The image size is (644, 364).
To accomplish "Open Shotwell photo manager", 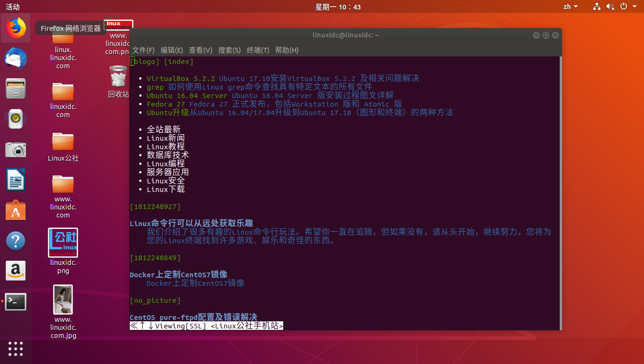I will 16,149.
